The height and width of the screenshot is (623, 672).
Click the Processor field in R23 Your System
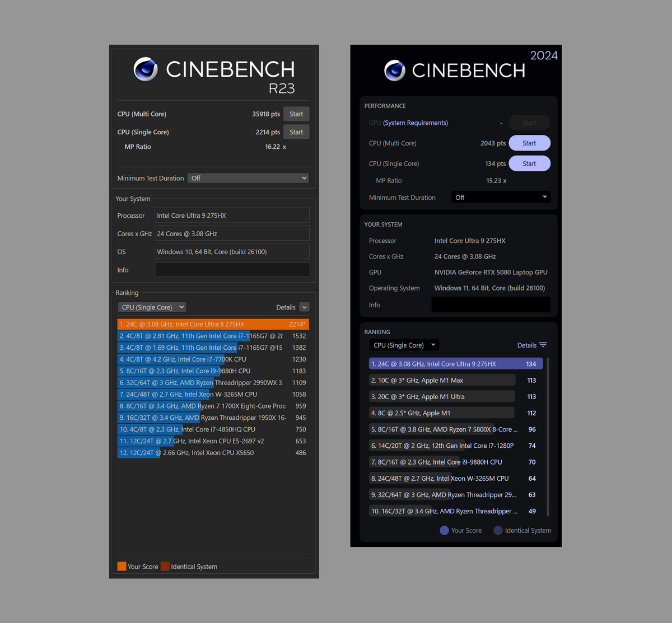pos(232,216)
